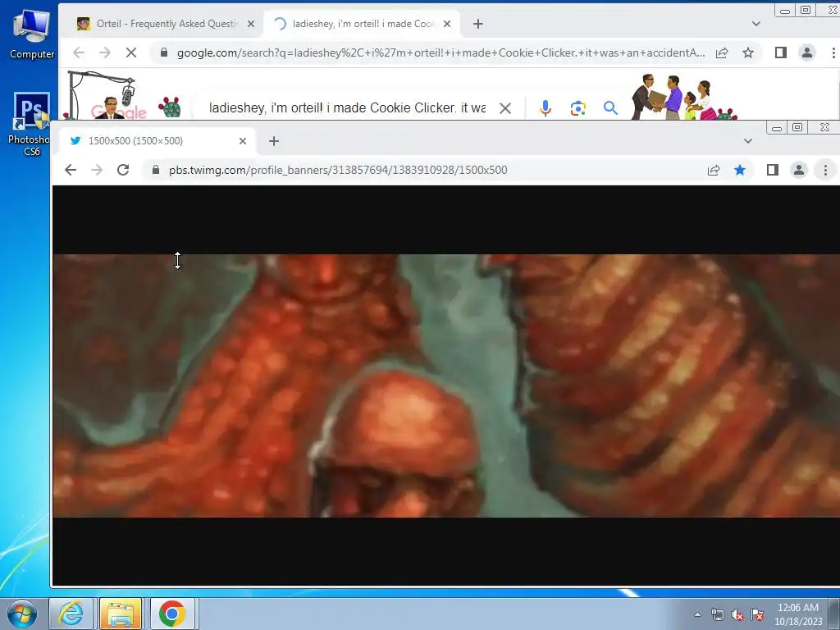Open a new tab in the back Chrome window
The height and width of the screenshot is (630, 840).
point(478,24)
